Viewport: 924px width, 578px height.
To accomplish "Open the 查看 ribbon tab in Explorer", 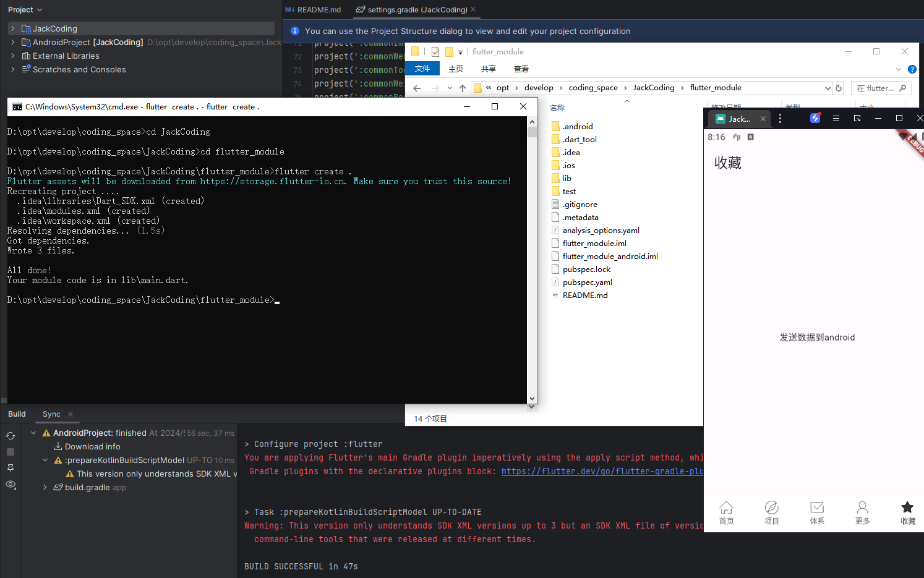I will pos(521,69).
